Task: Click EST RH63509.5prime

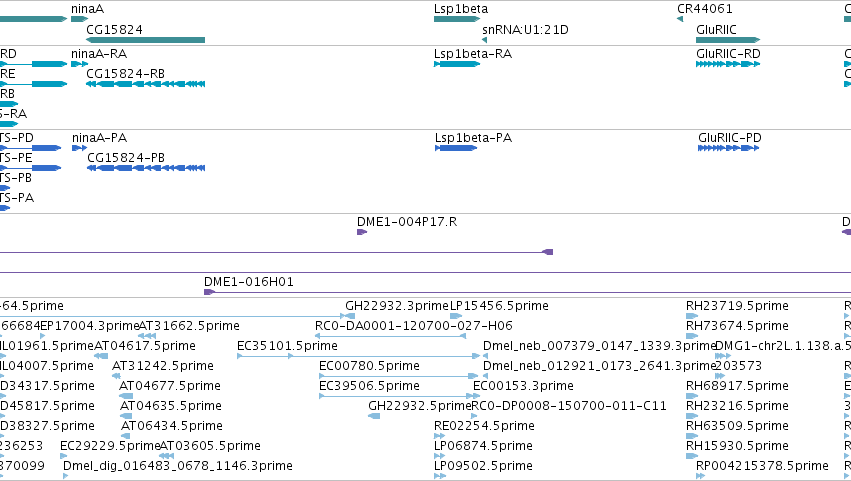Action: pyautogui.click(x=737, y=426)
